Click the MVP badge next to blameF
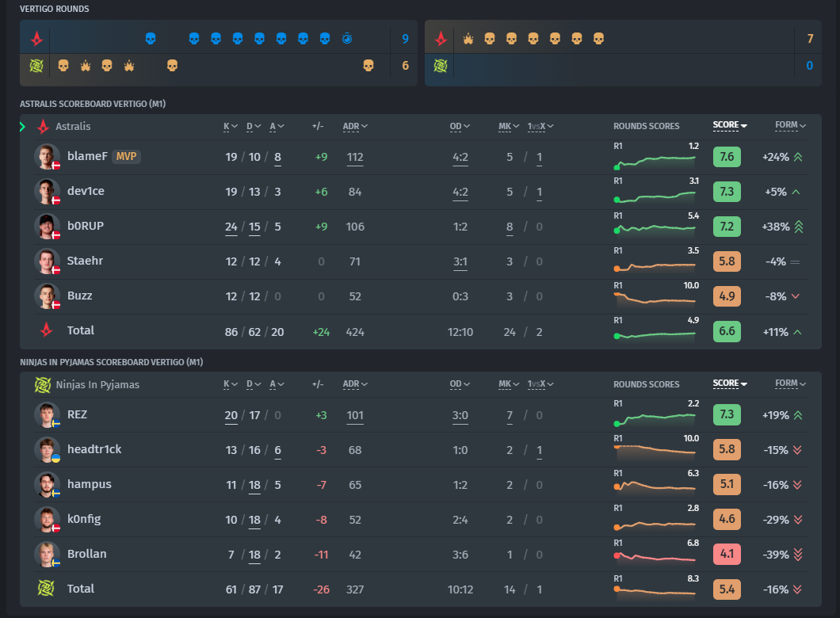 pyautogui.click(x=127, y=156)
